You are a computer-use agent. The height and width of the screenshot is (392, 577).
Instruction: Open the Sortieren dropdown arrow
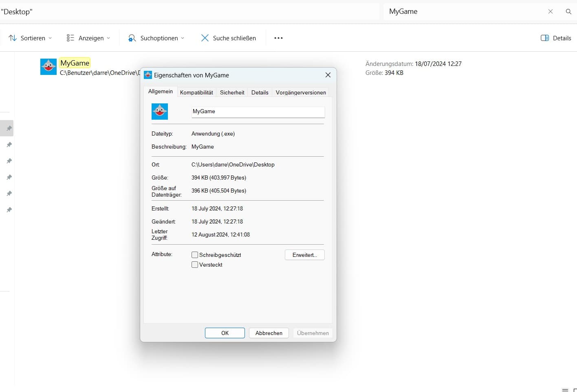tap(50, 38)
